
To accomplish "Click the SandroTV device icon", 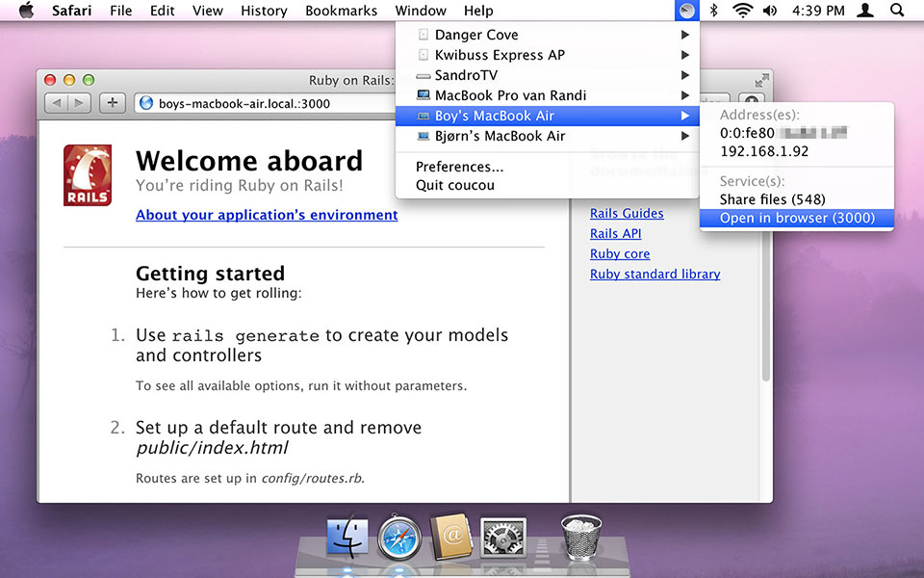I will tap(423, 76).
